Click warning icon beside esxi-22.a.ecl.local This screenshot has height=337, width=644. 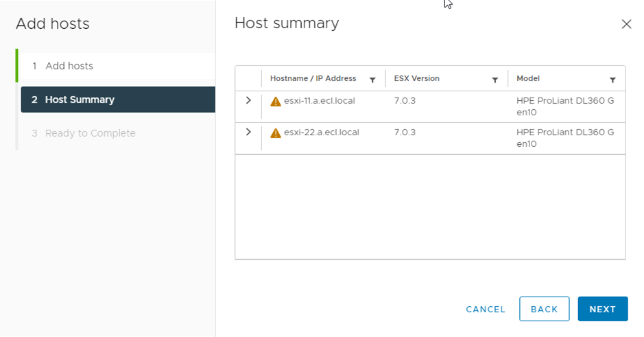click(x=276, y=133)
